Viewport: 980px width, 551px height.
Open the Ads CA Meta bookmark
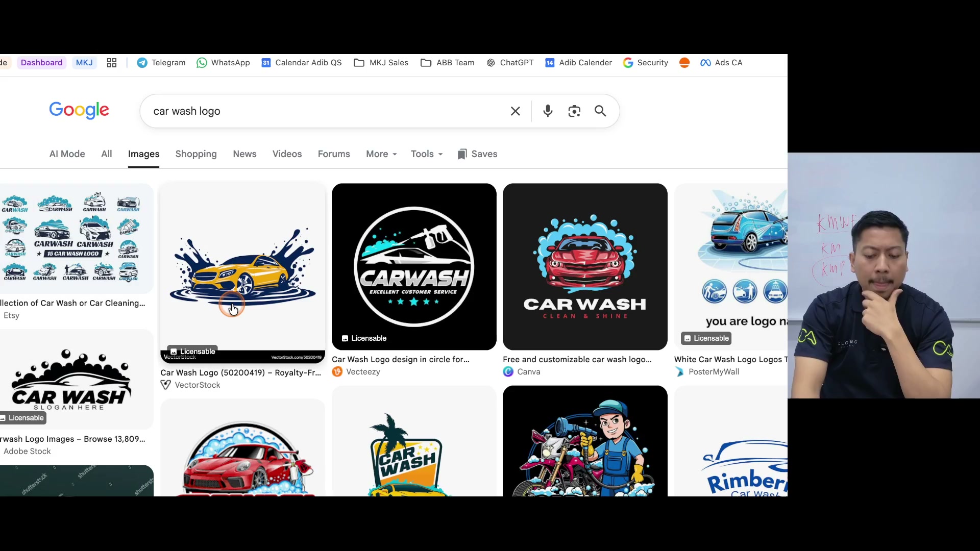pos(721,63)
